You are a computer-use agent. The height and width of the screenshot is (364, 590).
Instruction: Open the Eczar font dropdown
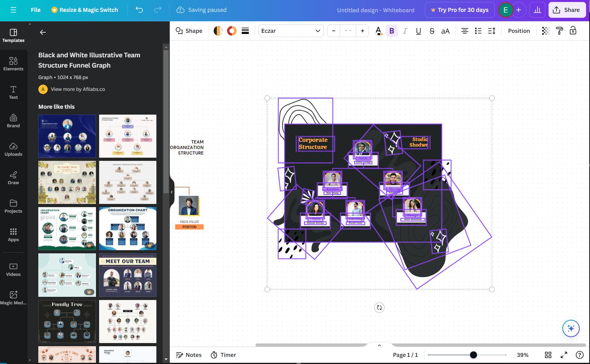291,30
